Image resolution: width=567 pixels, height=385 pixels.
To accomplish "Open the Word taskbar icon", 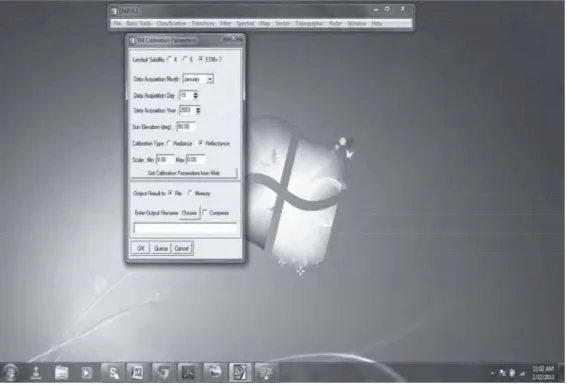I will click(137, 372).
